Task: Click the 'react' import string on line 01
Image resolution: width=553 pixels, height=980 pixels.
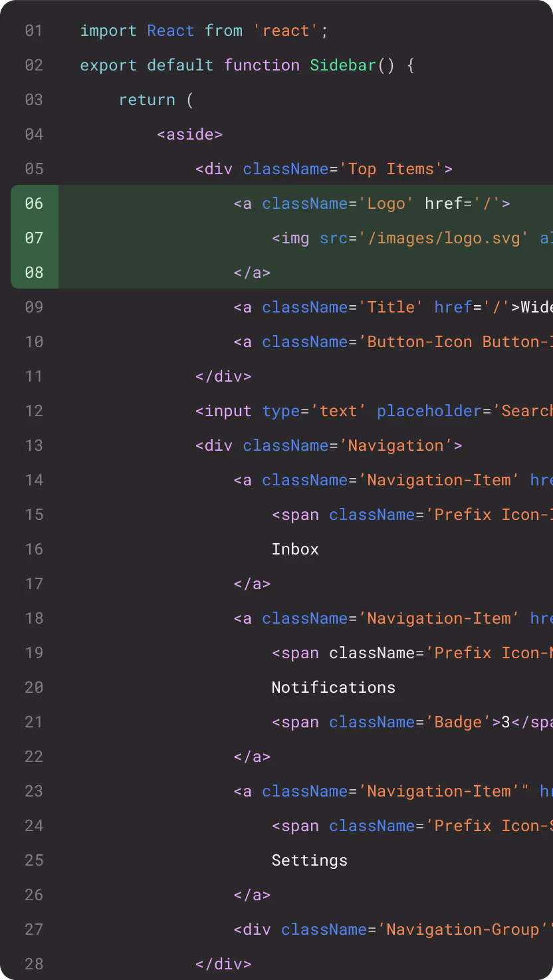Action: (x=284, y=31)
